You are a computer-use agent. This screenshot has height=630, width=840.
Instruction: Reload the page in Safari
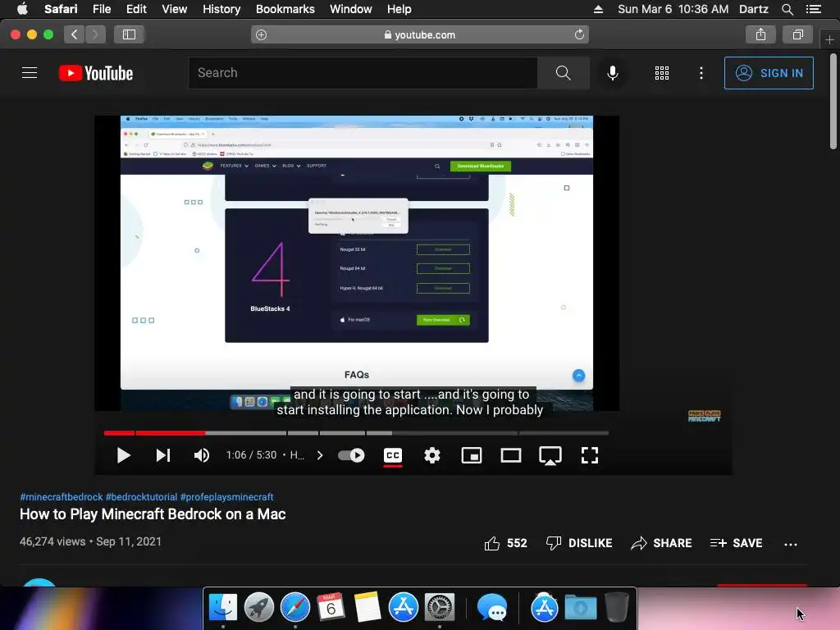tap(579, 34)
